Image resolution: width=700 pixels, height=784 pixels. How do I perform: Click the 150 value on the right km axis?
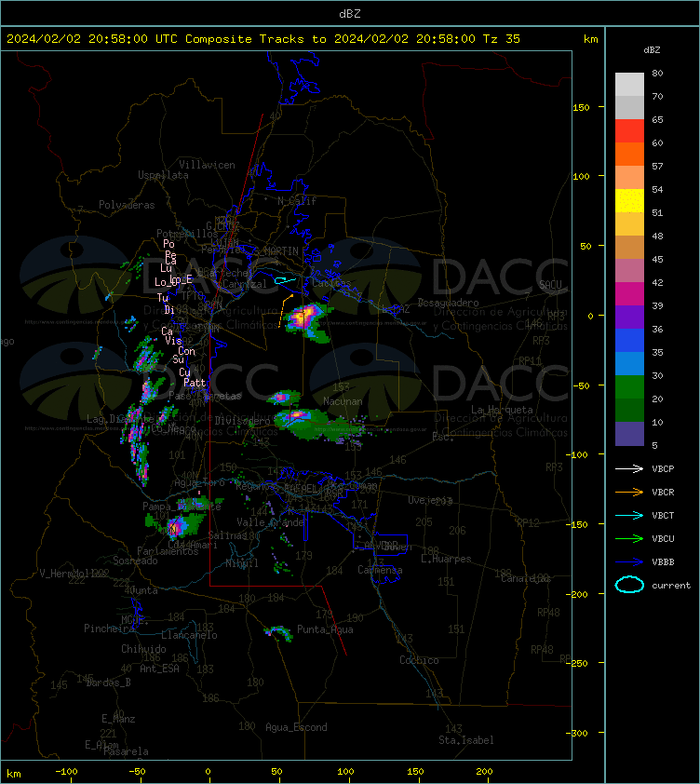click(x=581, y=107)
